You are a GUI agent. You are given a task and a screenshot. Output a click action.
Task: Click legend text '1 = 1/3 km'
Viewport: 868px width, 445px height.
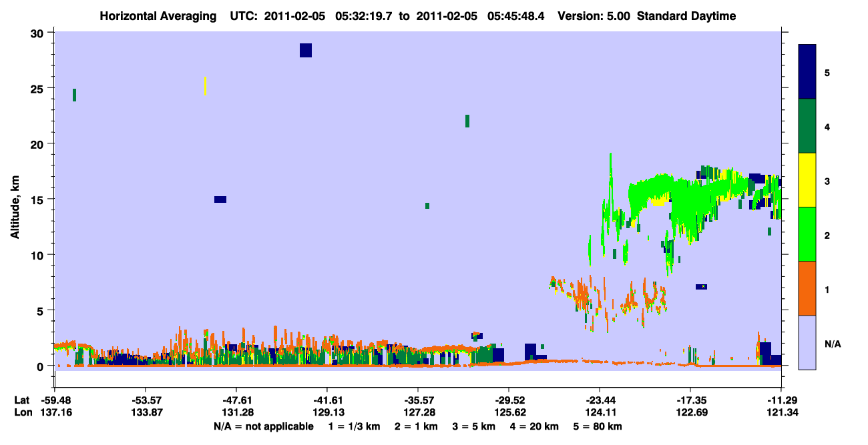pyautogui.click(x=355, y=426)
